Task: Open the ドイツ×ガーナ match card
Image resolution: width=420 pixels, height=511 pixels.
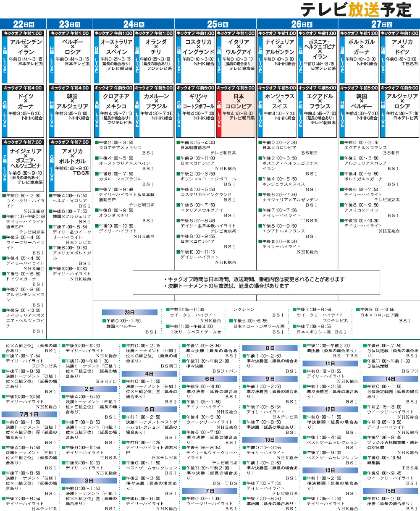Action: click(x=23, y=111)
